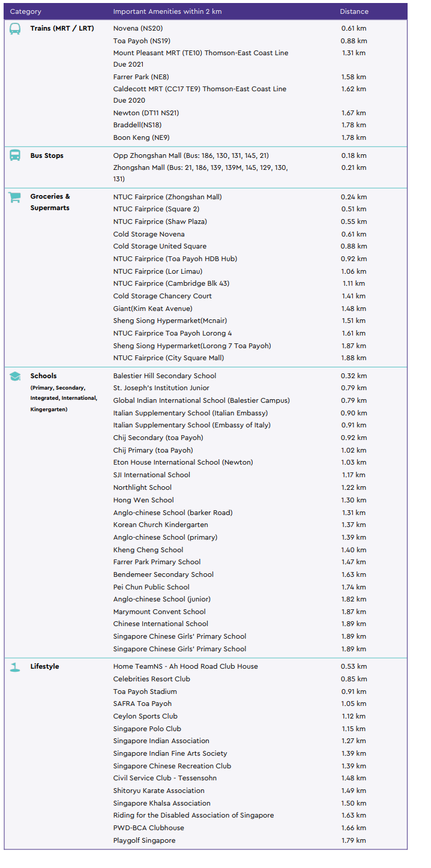
Task: Click Cold Storage United Square
Action: [x=160, y=246]
